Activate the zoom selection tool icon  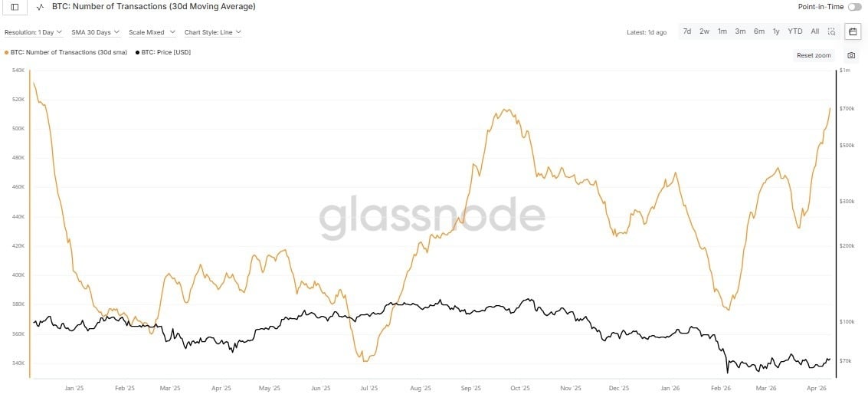[831, 31]
